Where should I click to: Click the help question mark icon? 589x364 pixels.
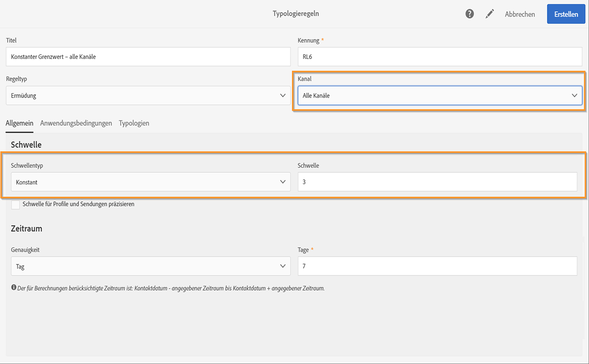[469, 14]
